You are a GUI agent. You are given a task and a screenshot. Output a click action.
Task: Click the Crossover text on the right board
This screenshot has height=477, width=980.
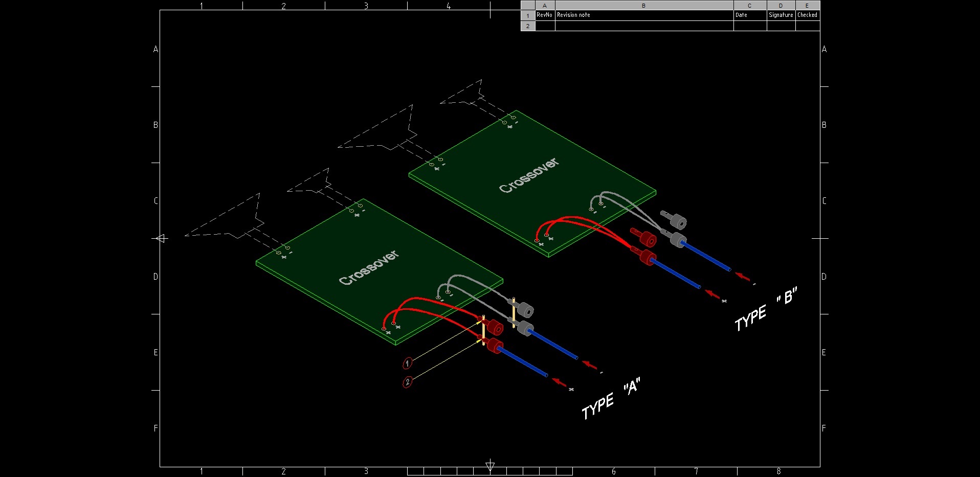point(529,176)
